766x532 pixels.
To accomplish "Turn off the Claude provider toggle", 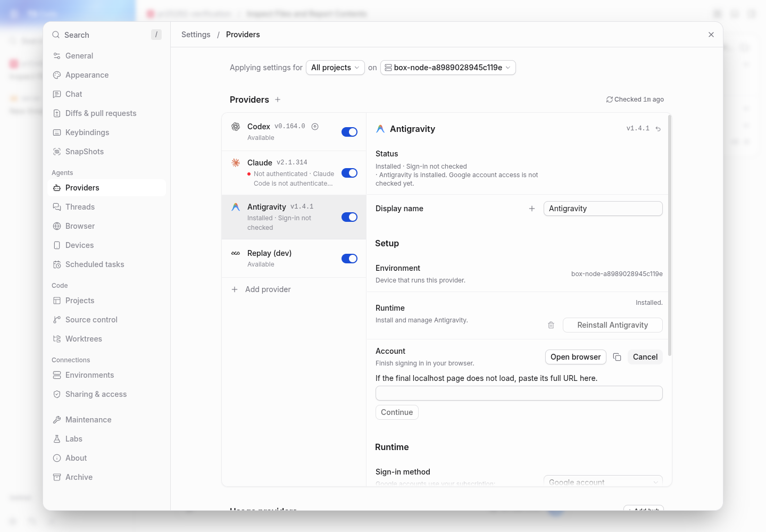I will 349,173.
